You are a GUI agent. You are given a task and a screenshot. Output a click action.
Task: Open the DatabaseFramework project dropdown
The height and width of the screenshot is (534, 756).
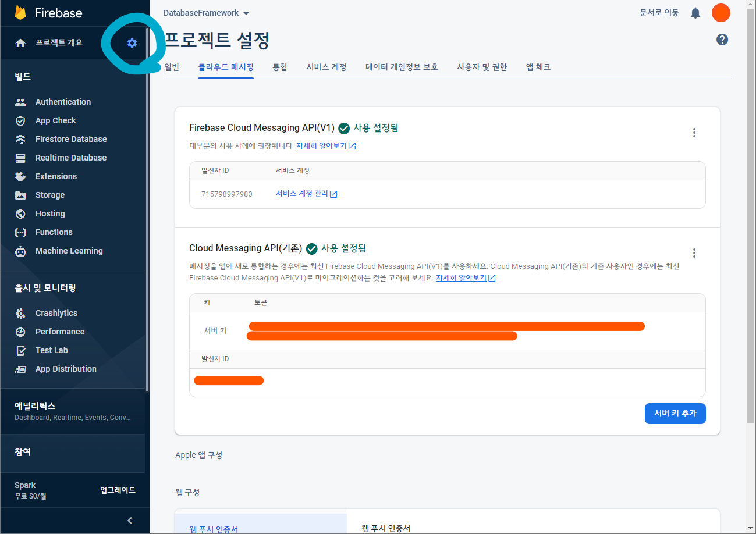coord(206,13)
